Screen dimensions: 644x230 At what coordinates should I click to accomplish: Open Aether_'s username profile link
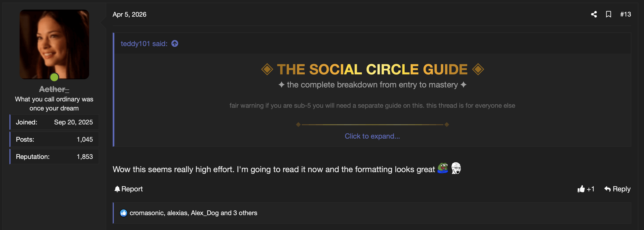tap(54, 89)
